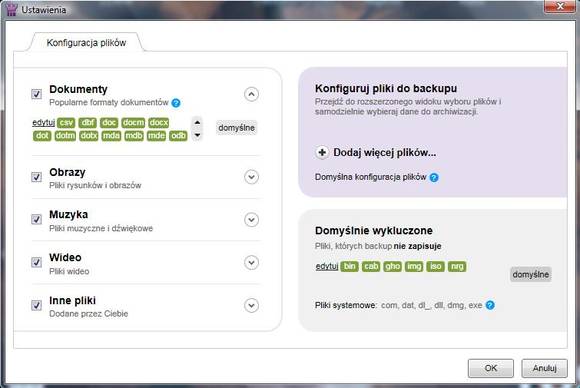Expand the Wideo section chevron

pyautogui.click(x=252, y=263)
